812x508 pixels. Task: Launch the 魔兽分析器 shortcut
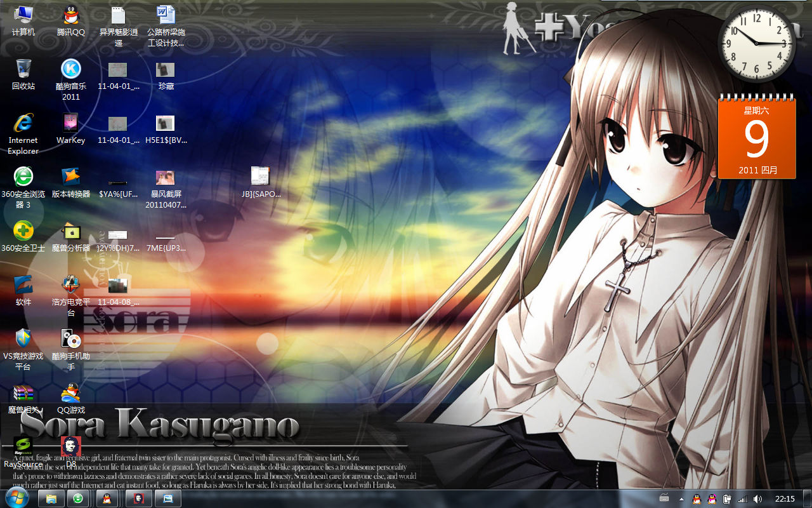tap(71, 237)
